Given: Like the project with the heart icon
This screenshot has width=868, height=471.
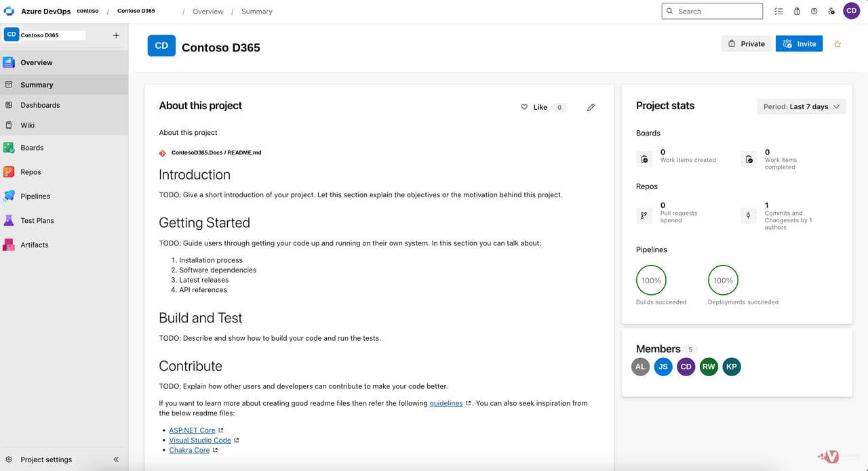Looking at the screenshot, I should pos(524,107).
